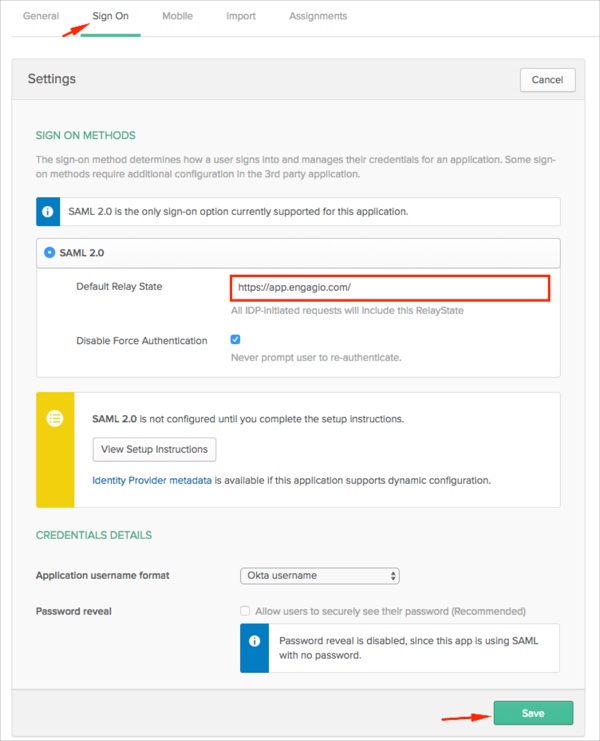Switch to the General tab
The width and height of the screenshot is (600, 741).
click(41, 16)
